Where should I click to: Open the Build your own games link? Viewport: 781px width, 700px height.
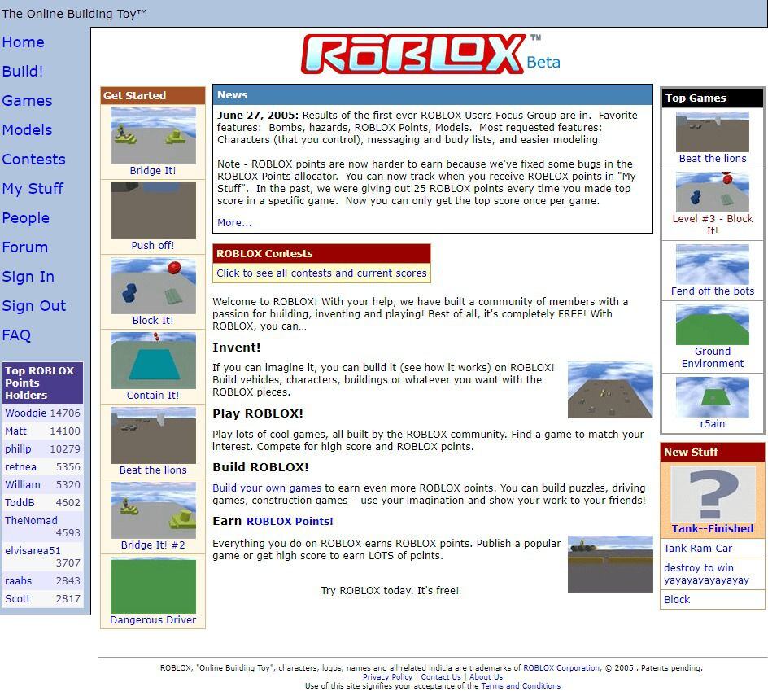click(x=267, y=488)
